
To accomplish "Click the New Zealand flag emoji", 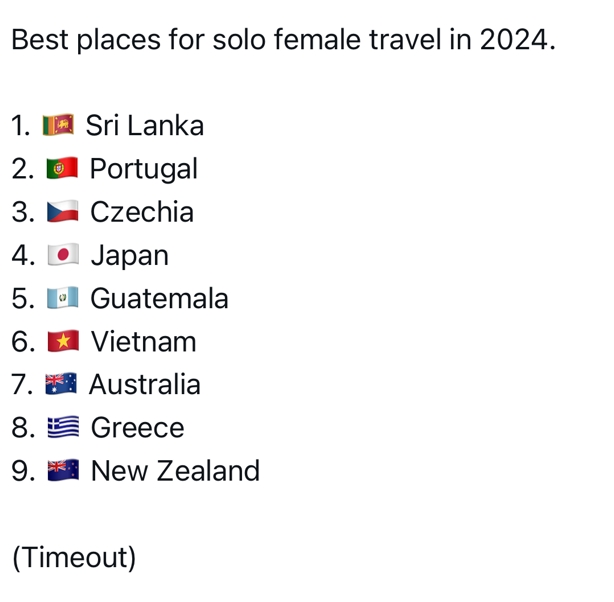I will tap(63, 470).
